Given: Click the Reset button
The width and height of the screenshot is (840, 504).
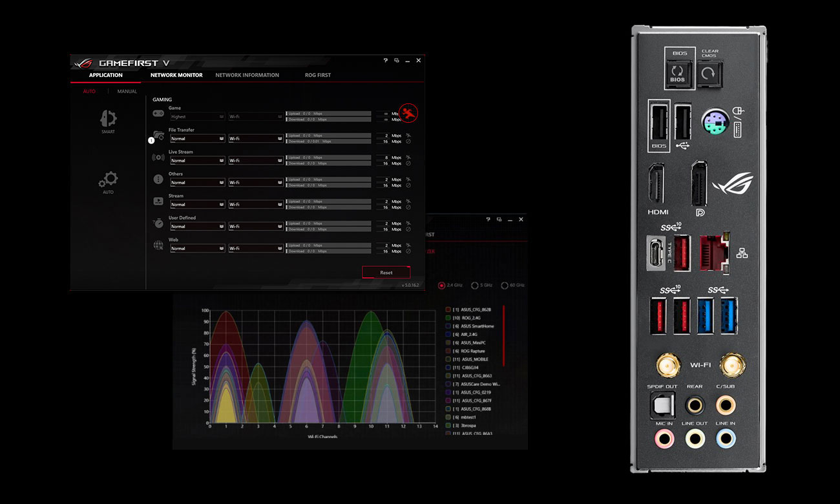Looking at the screenshot, I should click(x=386, y=272).
